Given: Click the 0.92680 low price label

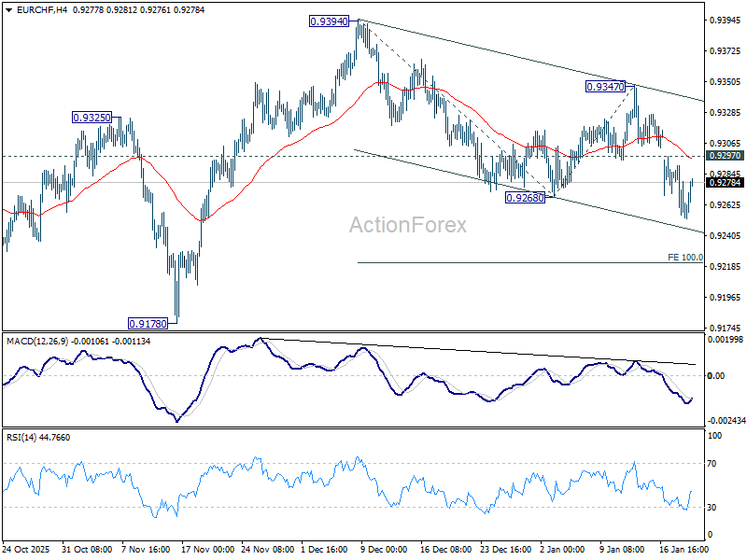Looking at the screenshot, I should tap(525, 198).
